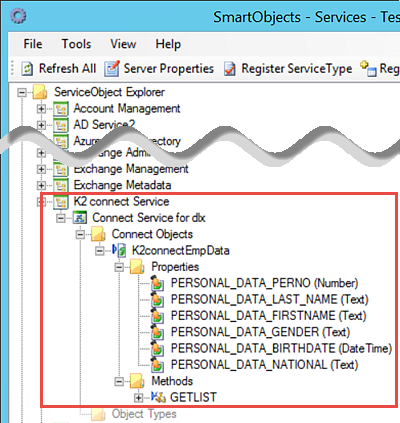
Task: Select the K2connectEmpData tree label
Action: coord(180,250)
